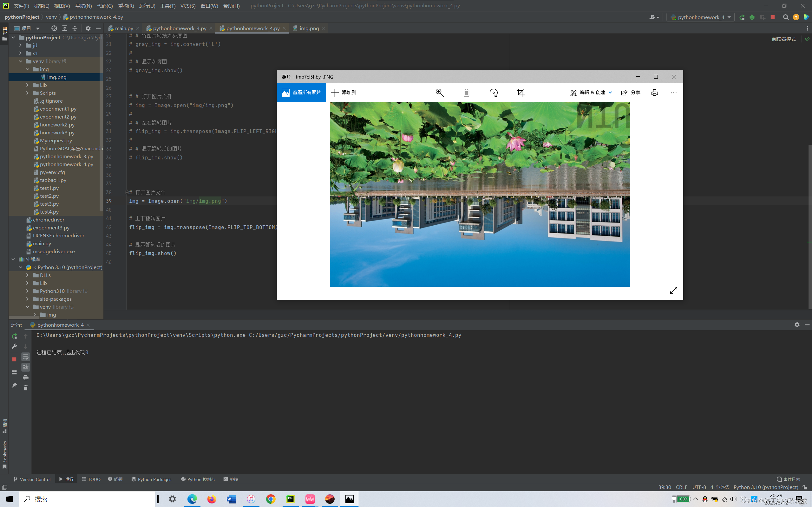Click the zoom magnifier icon in Photos
The image size is (812, 507).
[x=439, y=93]
